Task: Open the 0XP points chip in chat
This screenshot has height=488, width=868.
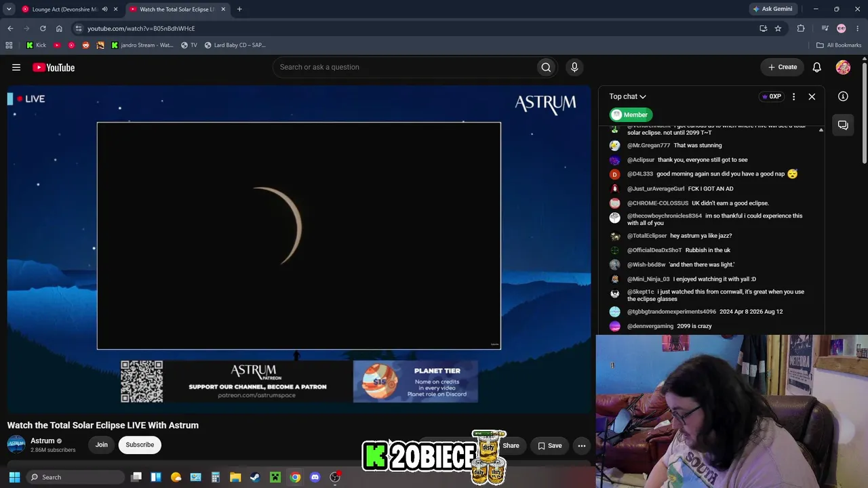Action: tap(772, 96)
